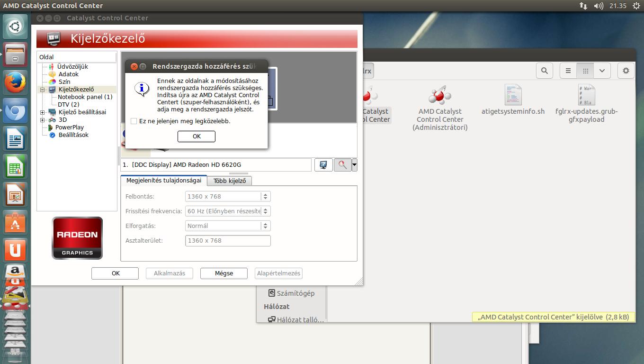Switch file manager to list view
Image resolution: width=644 pixels, height=364 pixels.
pos(568,71)
